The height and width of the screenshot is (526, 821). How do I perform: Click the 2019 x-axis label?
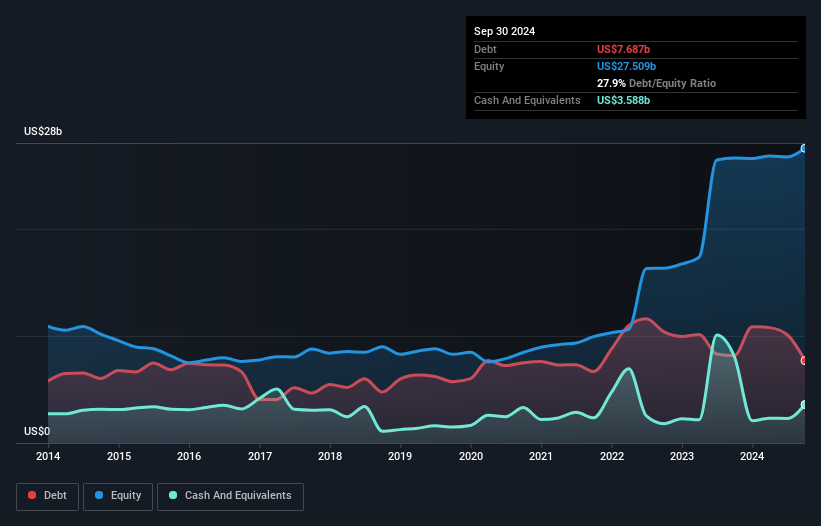400,456
